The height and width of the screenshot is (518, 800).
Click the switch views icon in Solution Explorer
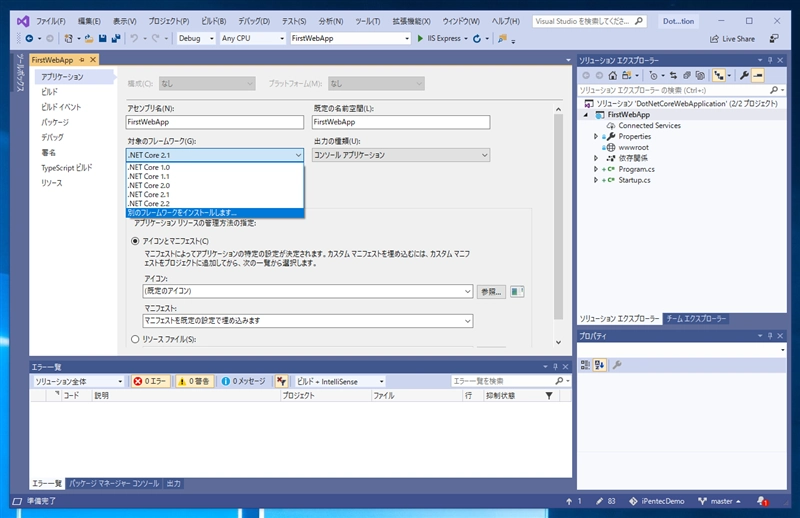point(626,76)
